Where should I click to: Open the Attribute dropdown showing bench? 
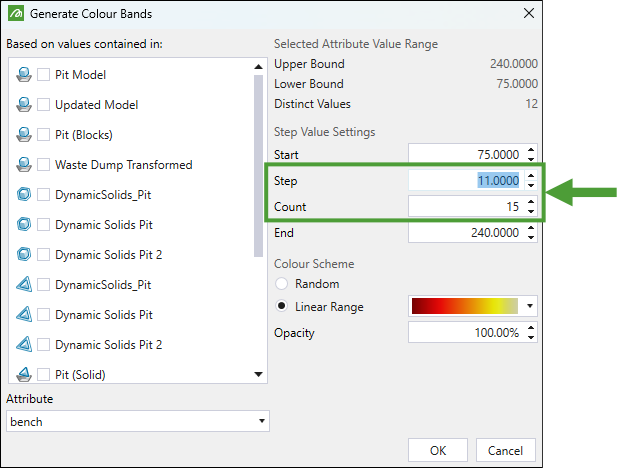click(137, 421)
